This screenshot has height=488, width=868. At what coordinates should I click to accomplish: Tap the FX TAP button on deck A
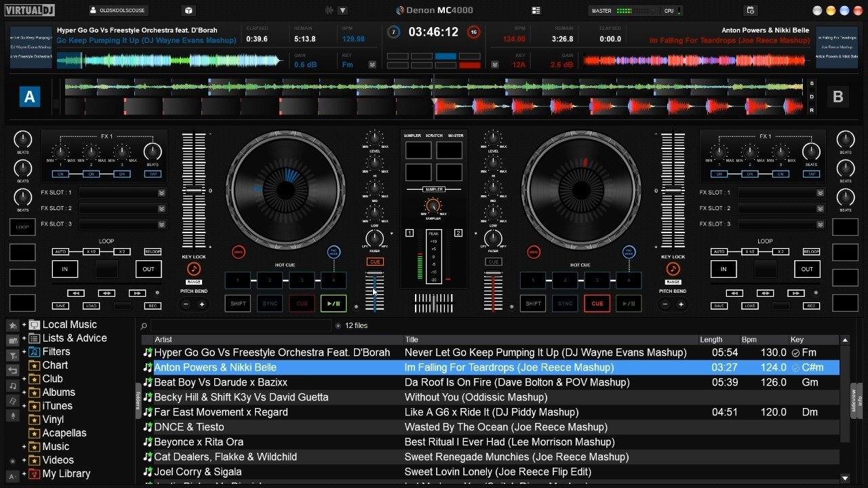[x=153, y=174]
